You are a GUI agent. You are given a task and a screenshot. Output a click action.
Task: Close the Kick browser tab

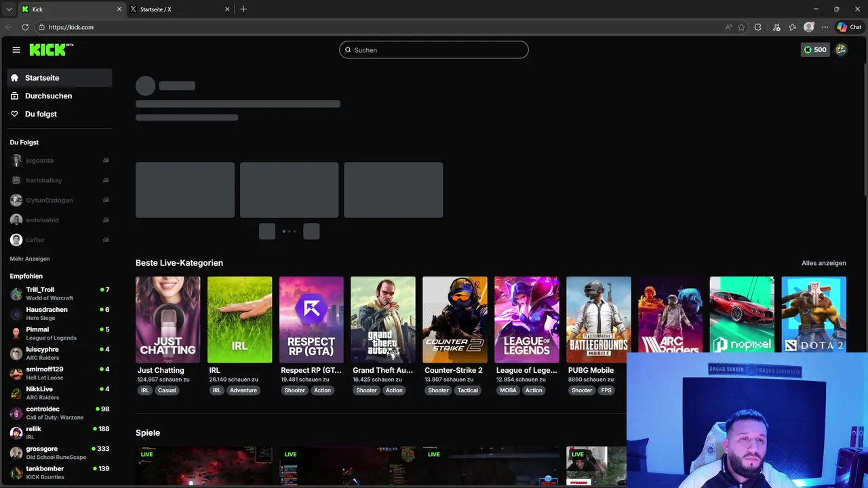pos(119,9)
